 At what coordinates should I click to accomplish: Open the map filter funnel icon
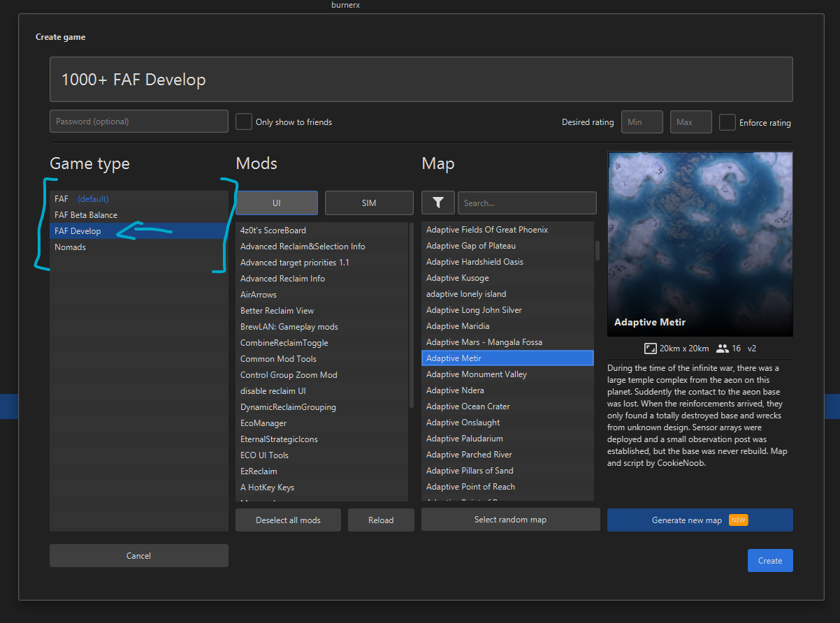tap(438, 203)
